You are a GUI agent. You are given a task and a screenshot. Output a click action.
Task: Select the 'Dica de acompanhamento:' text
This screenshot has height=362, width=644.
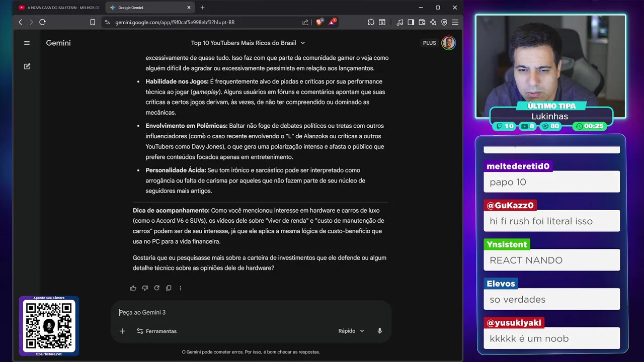coord(171,210)
